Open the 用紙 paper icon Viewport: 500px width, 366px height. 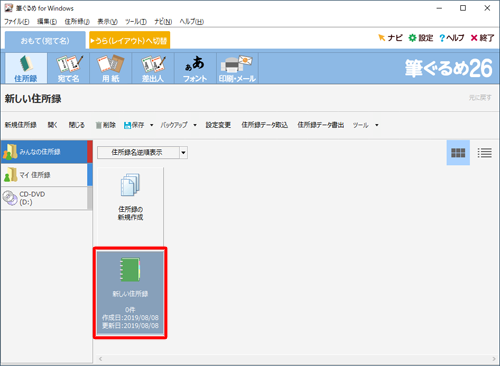click(111, 68)
